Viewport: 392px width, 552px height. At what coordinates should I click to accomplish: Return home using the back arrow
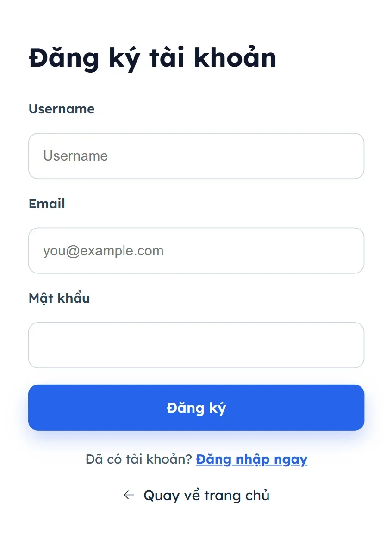point(129,495)
